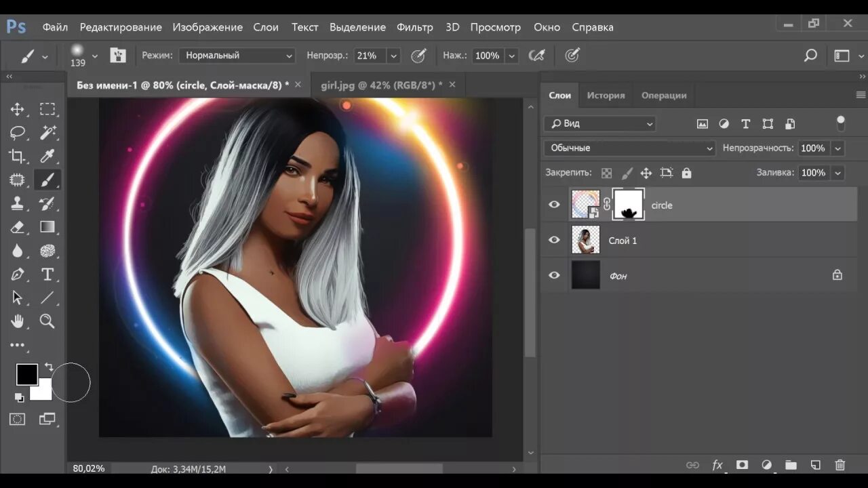Select the Hand tool
The width and height of the screenshot is (868, 488).
(x=18, y=321)
